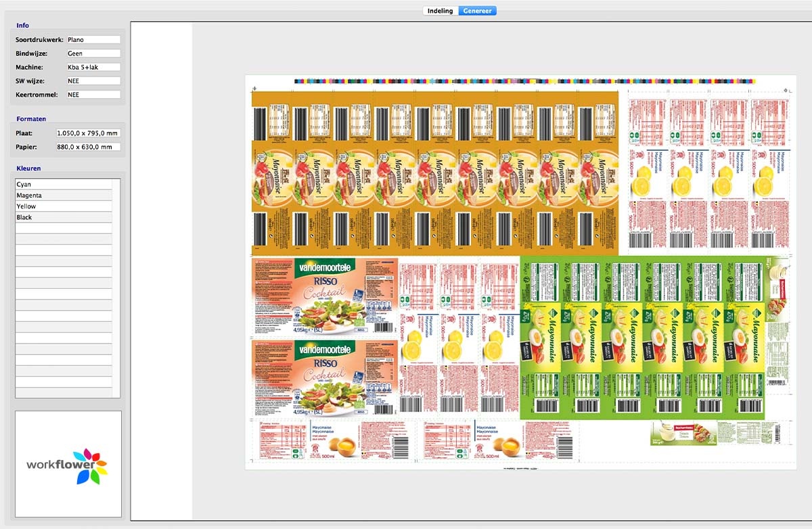This screenshot has width=812, height=529.
Task: Open the Genereer tab
Action: click(x=478, y=11)
